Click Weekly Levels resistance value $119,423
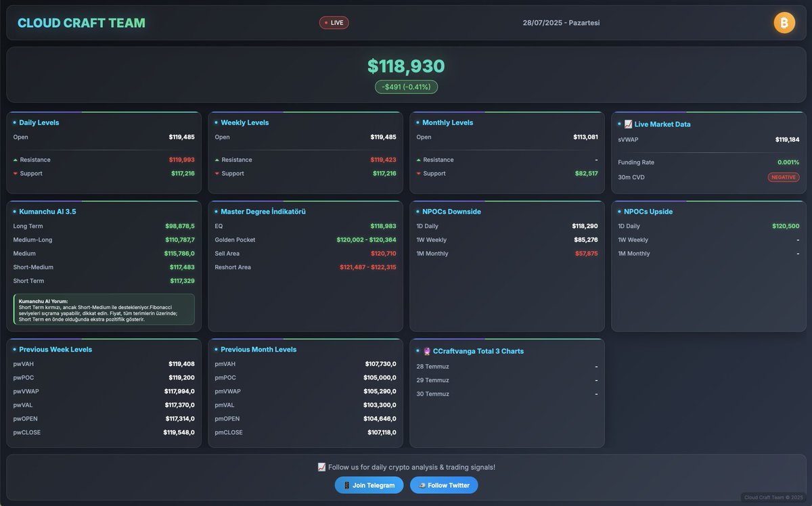 383,160
